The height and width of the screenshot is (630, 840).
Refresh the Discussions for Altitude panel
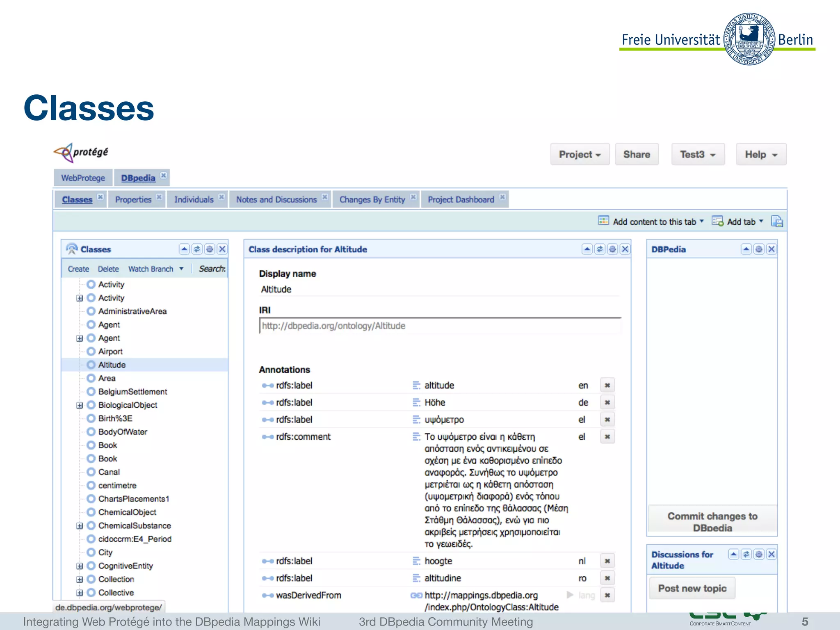click(746, 554)
